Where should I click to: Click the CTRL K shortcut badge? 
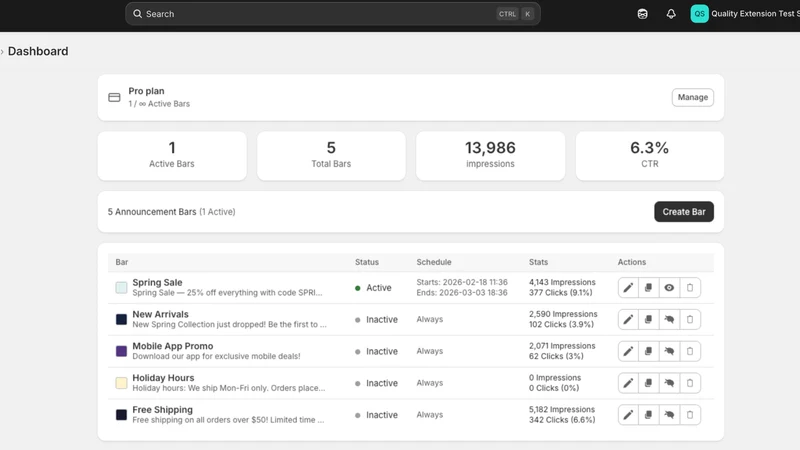[x=515, y=14]
